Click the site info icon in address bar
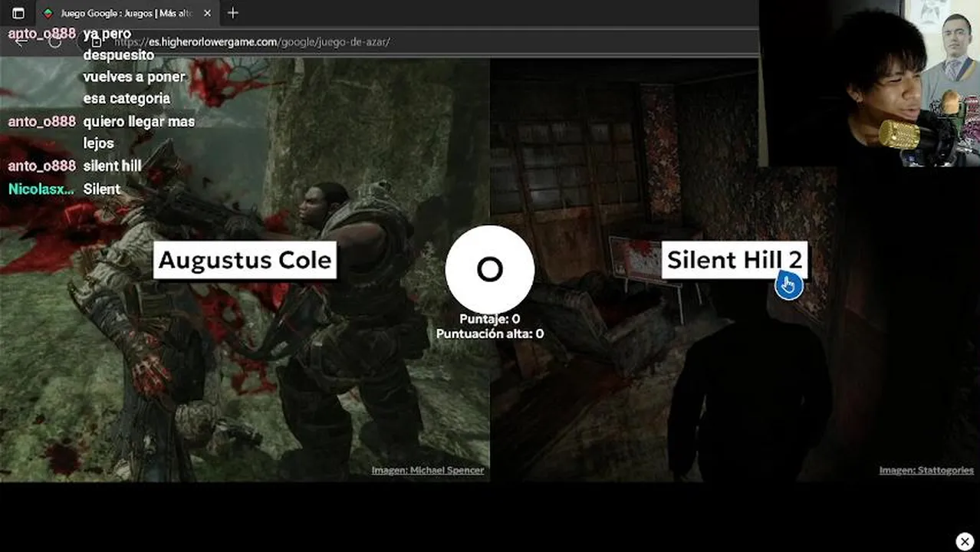This screenshot has height=552, width=980. (97, 41)
